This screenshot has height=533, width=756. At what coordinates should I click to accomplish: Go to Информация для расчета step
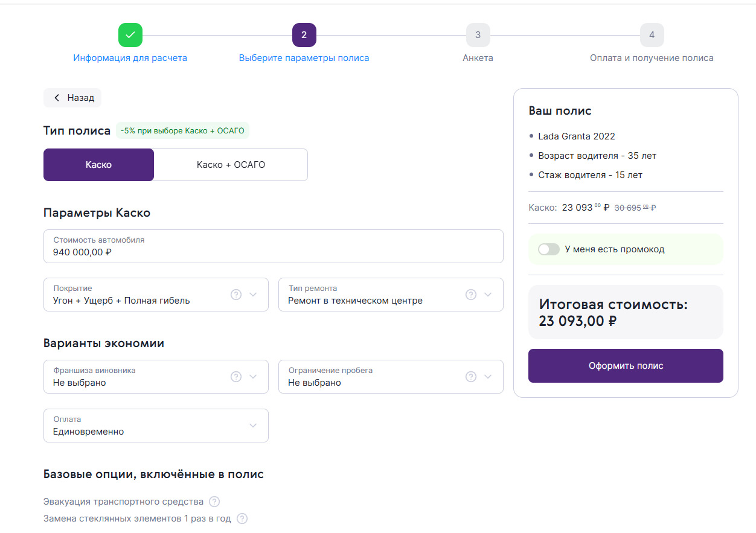(130, 58)
